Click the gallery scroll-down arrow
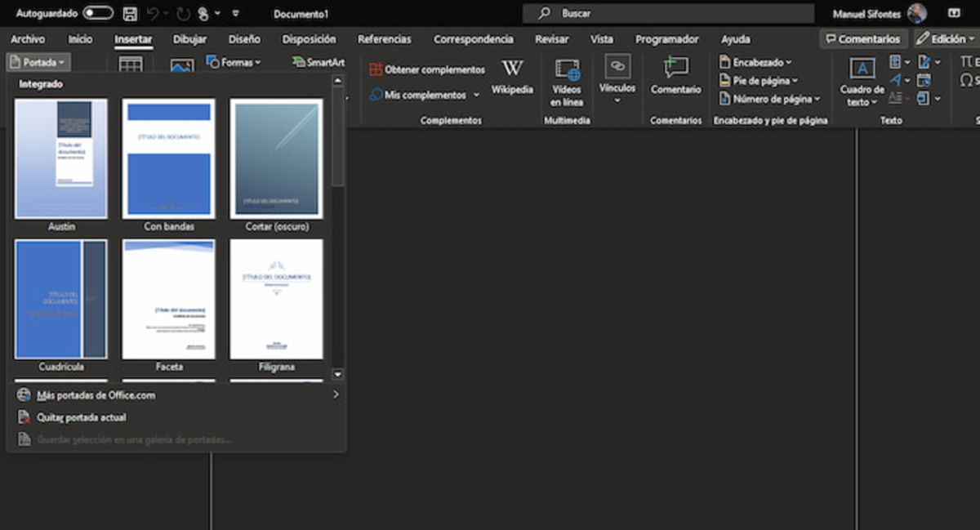 pos(337,374)
